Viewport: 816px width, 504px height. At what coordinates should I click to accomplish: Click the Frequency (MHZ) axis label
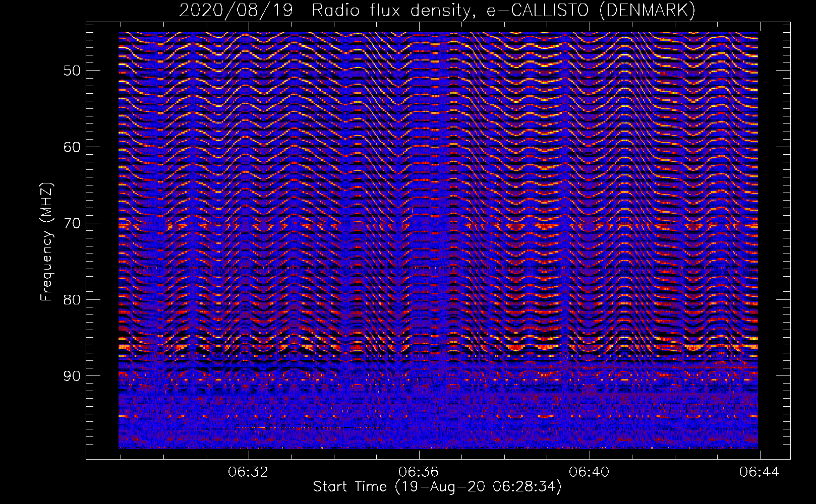tap(46, 242)
